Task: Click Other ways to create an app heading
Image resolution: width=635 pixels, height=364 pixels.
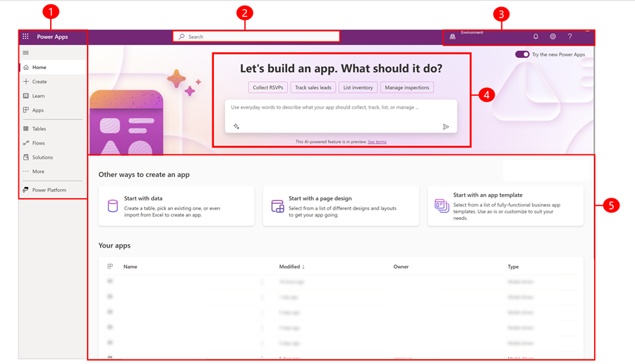Action: click(144, 174)
